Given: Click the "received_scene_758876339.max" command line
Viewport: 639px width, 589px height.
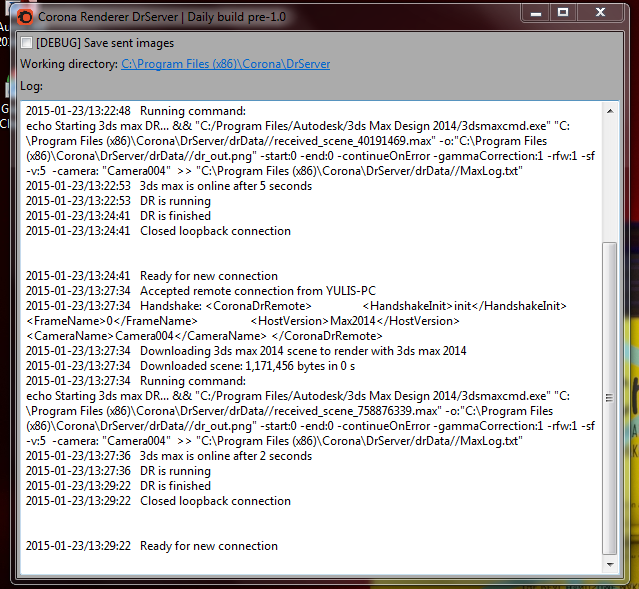Looking at the screenshot, I should (x=289, y=411).
